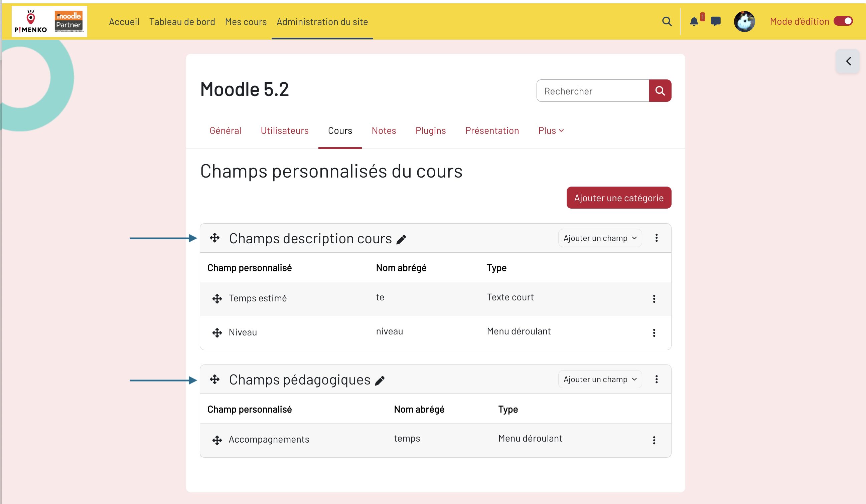Viewport: 866px width, 504px height.
Task: Click into the Rechercher input field
Action: point(592,91)
